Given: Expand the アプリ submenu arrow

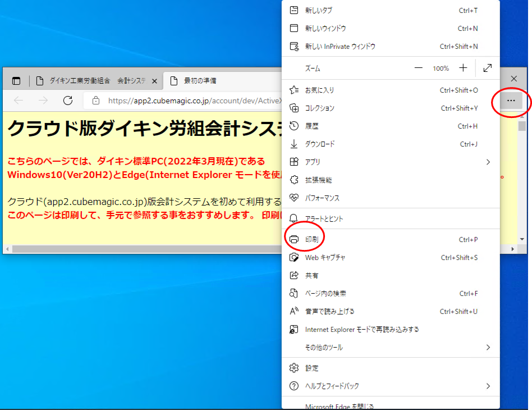Looking at the screenshot, I should tap(488, 162).
